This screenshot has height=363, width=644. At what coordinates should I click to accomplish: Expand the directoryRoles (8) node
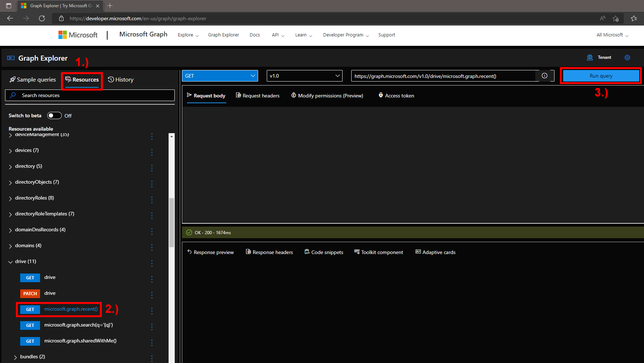click(x=10, y=198)
